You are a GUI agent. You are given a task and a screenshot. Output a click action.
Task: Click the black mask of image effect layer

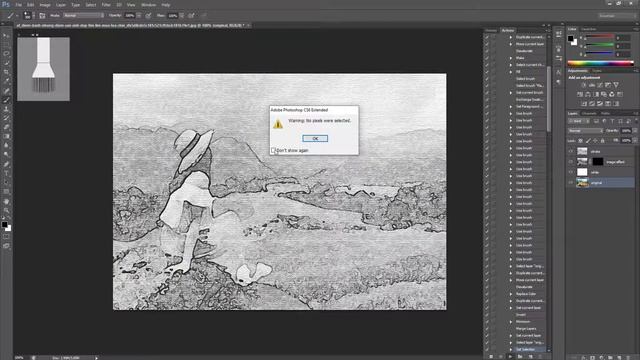[x=598, y=162]
